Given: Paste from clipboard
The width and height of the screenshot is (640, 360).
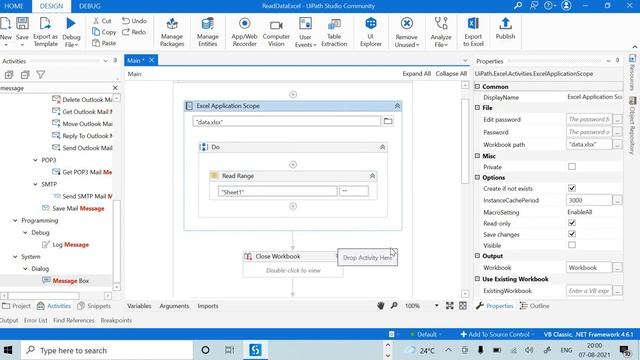Looking at the screenshot, I should [104, 43].
